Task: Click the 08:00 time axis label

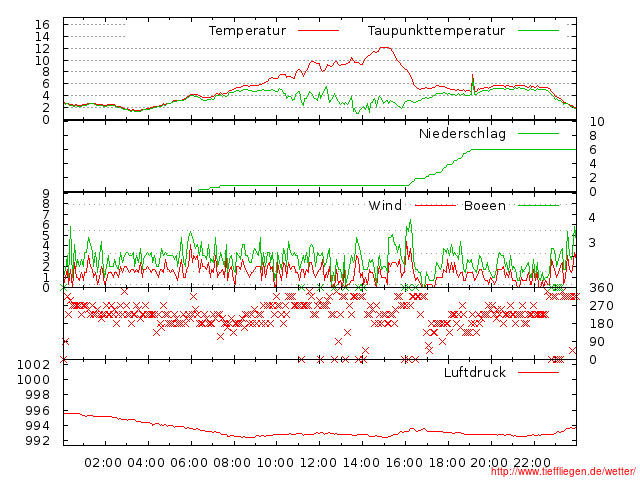Action: [232, 463]
